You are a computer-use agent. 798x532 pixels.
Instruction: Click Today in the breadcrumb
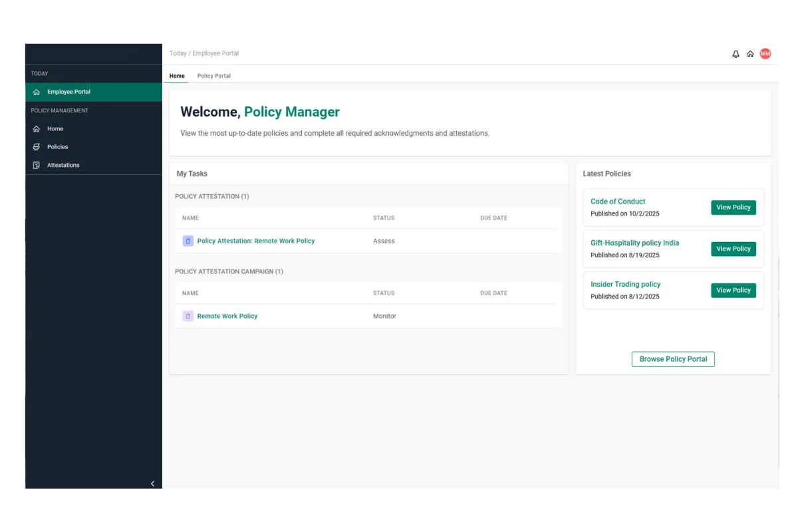[178, 53]
